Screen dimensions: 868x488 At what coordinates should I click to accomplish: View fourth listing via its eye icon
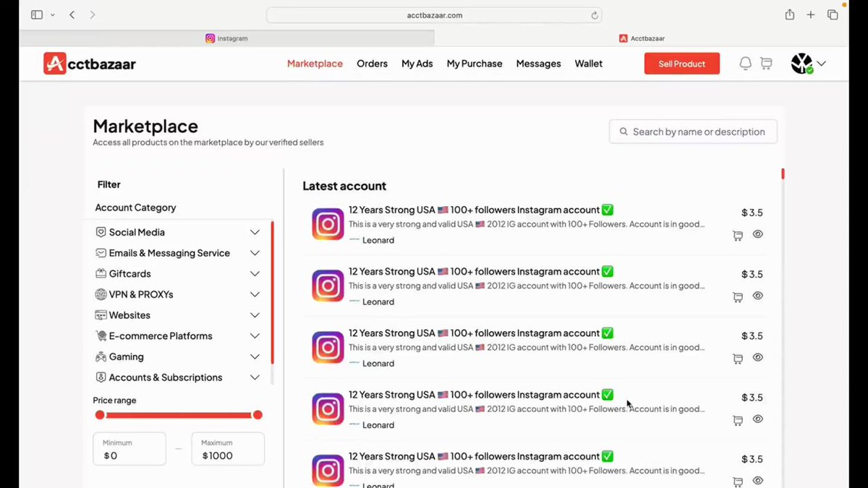coord(758,419)
